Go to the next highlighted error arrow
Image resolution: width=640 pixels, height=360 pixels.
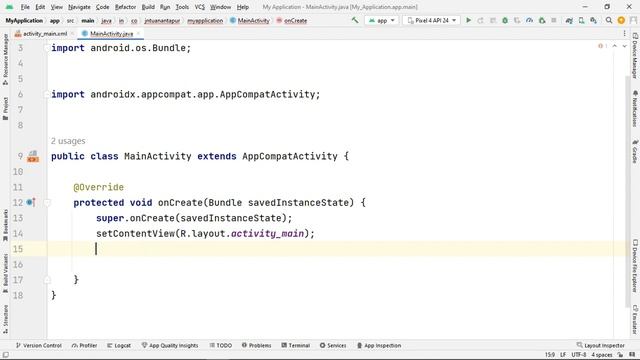624,46
